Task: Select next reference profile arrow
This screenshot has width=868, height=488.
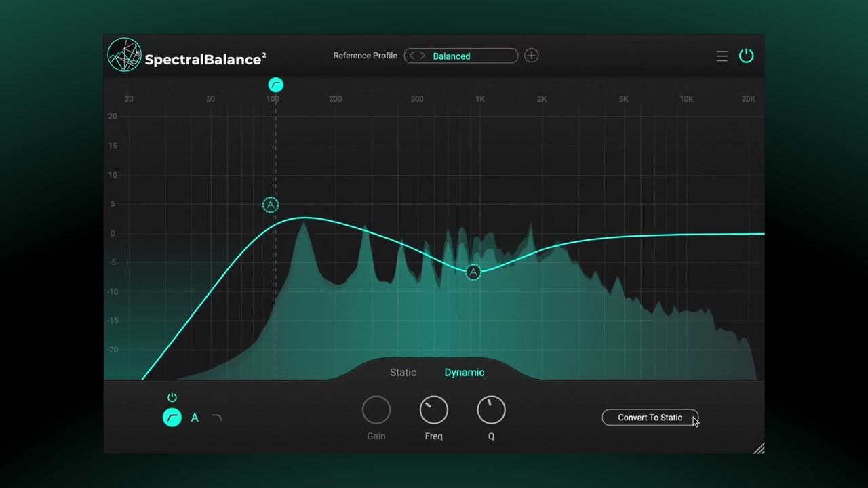Action: pyautogui.click(x=422, y=56)
